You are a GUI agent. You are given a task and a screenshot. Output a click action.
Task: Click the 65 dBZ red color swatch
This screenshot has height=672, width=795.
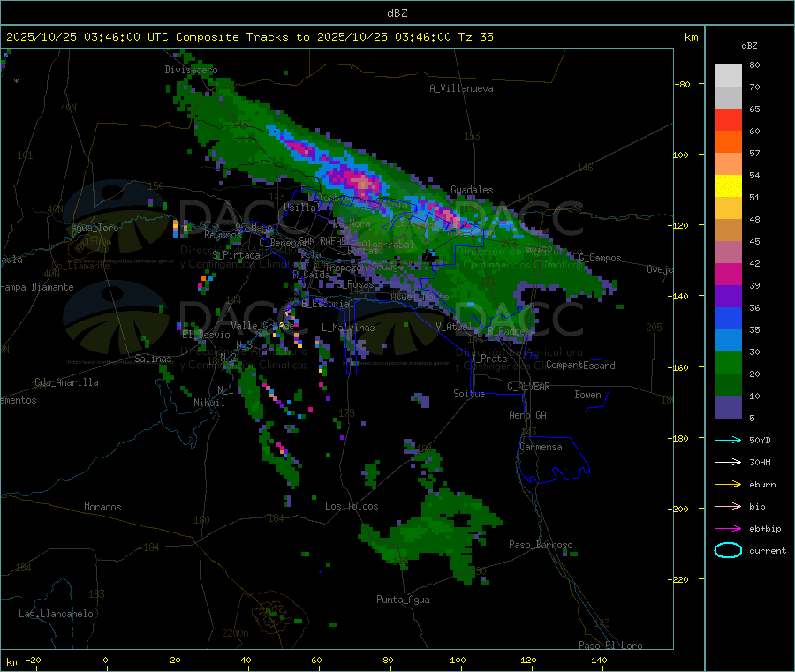(x=728, y=119)
